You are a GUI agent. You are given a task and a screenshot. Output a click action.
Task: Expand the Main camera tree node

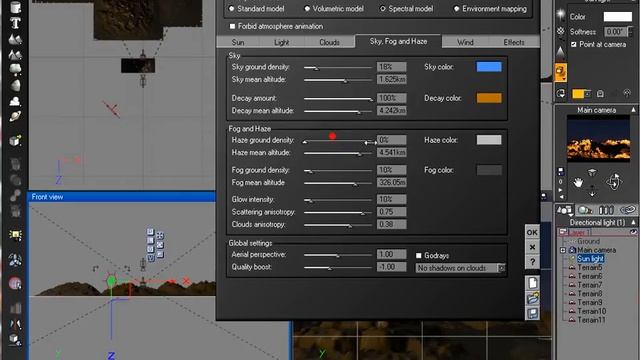(563, 250)
